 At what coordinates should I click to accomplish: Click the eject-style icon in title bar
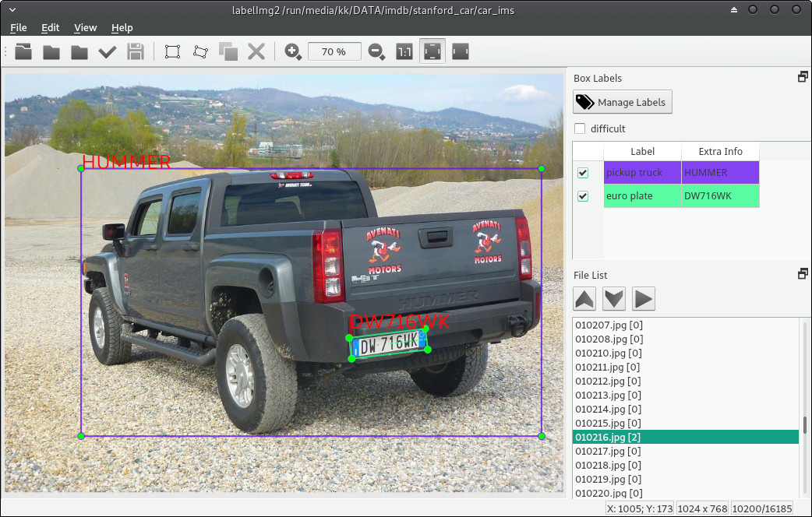coord(734,10)
